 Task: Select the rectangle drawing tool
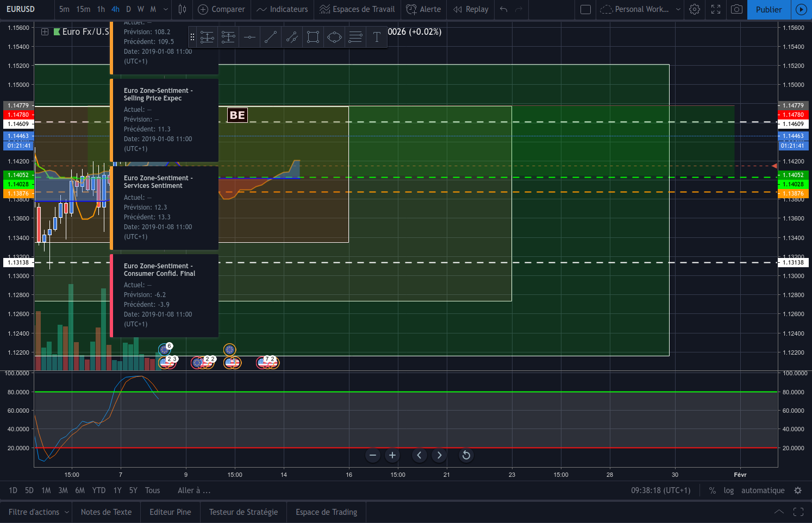313,37
